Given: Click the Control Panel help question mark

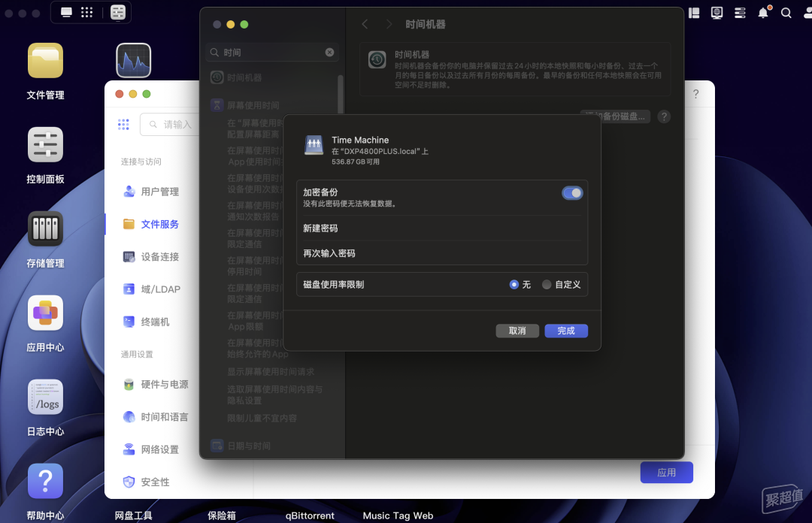Looking at the screenshot, I should (696, 94).
